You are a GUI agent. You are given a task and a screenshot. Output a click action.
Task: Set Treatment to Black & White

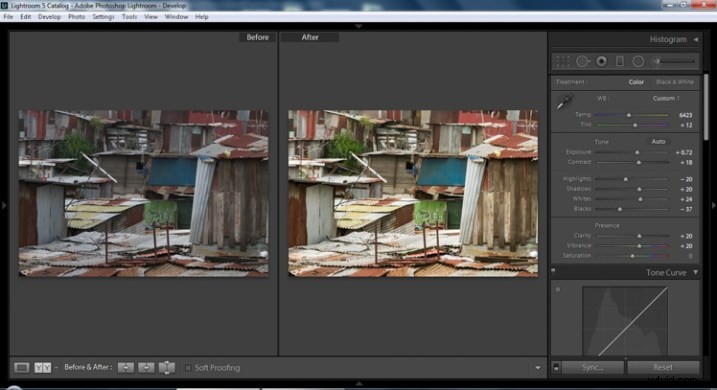coord(675,82)
